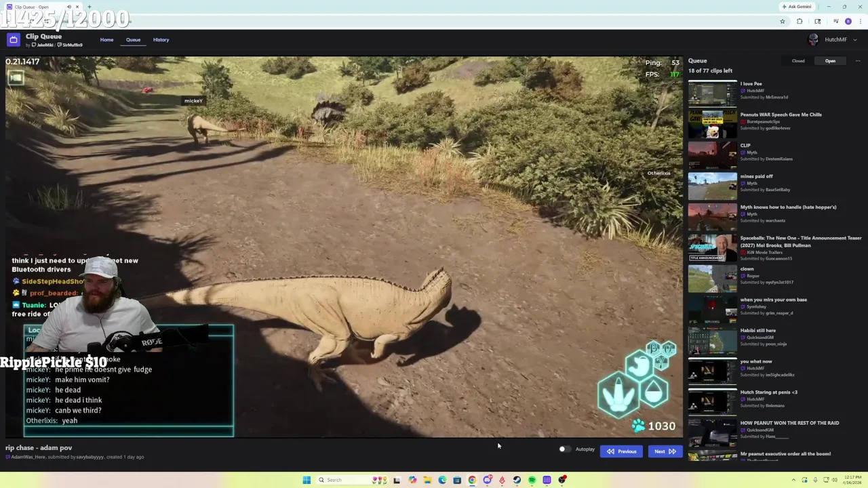868x488 pixels.
Task: Select the Spaceballs announcement teaser thumbnail
Action: (712, 248)
